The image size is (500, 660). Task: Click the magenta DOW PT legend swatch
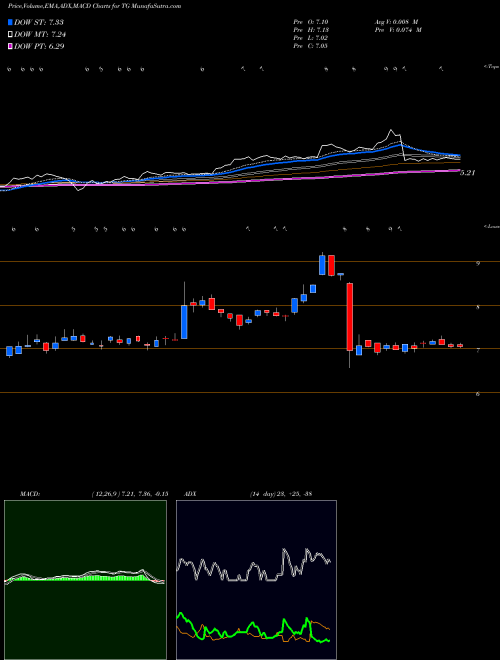tap(10, 46)
